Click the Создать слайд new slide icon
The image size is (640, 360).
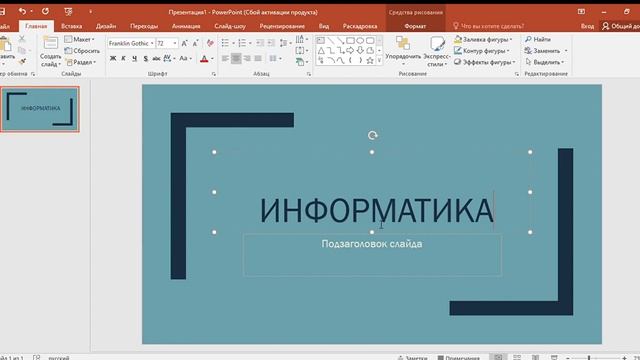click(x=51, y=44)
